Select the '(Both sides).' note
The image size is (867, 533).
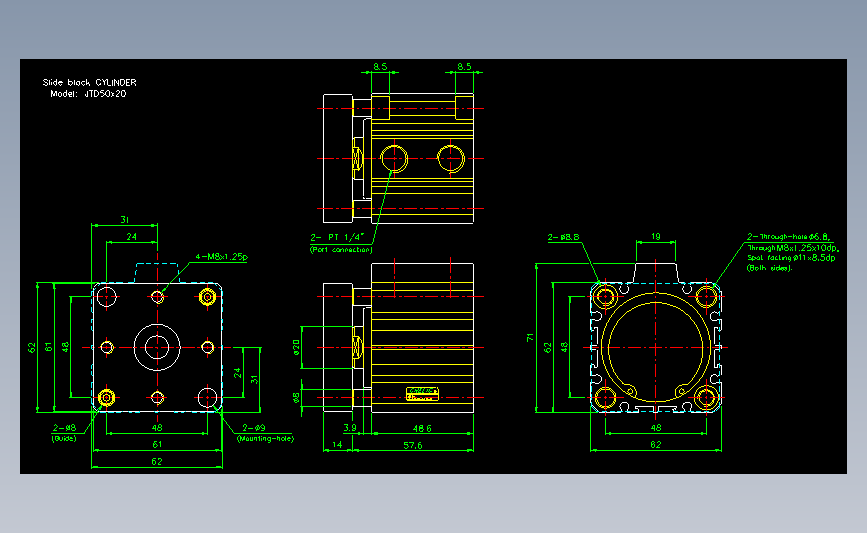[769, 268]
